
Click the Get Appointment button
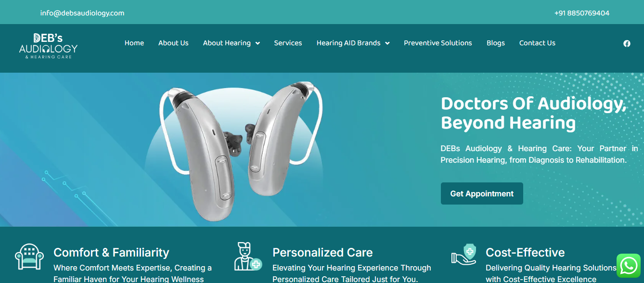[482, 193]
